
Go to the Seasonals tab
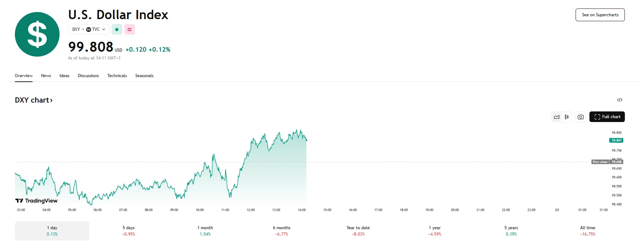point(144,76)
